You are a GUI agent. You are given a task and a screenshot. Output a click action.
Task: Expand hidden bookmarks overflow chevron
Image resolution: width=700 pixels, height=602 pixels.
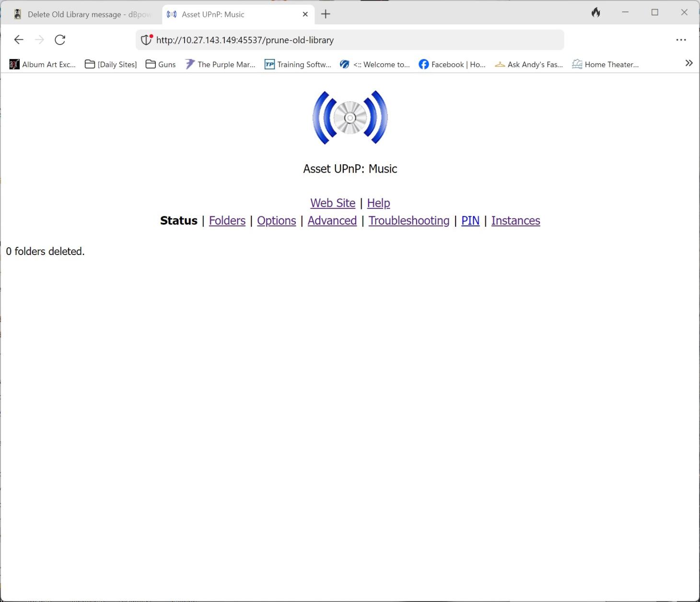coord(688,63)
